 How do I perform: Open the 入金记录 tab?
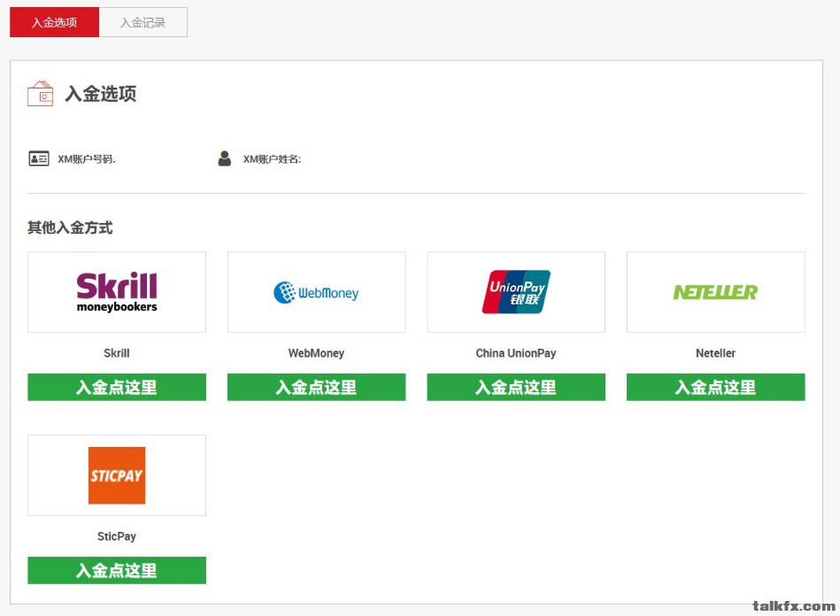(x=143, y=23)
